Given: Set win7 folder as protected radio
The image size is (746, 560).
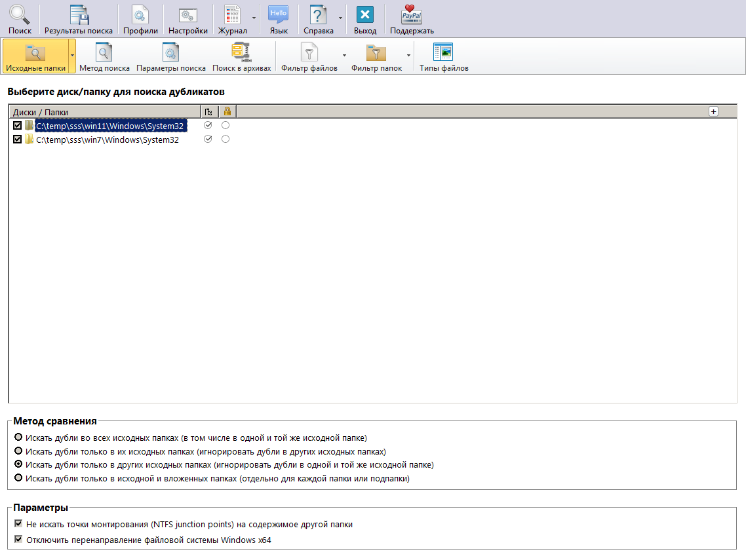Looking at the screenshot, I should click(x=226, y=139).
